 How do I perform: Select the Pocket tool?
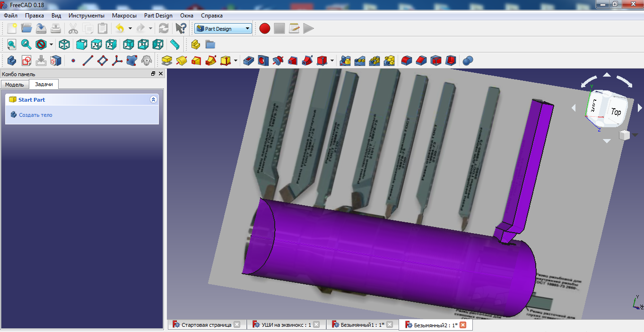249,61
